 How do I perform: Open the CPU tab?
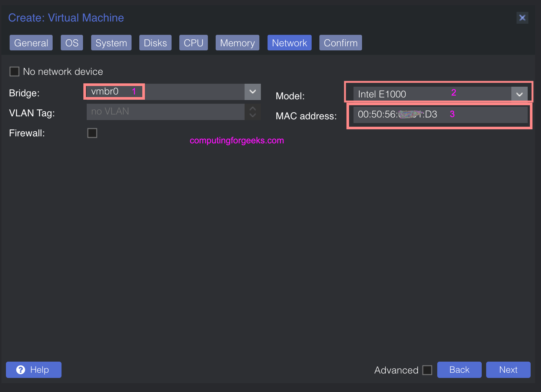(193, 42)
